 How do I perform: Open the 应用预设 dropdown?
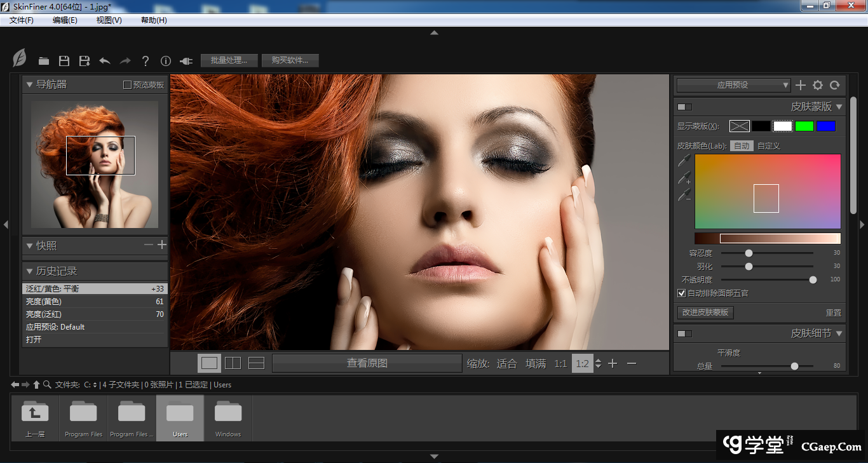[733, 85]
